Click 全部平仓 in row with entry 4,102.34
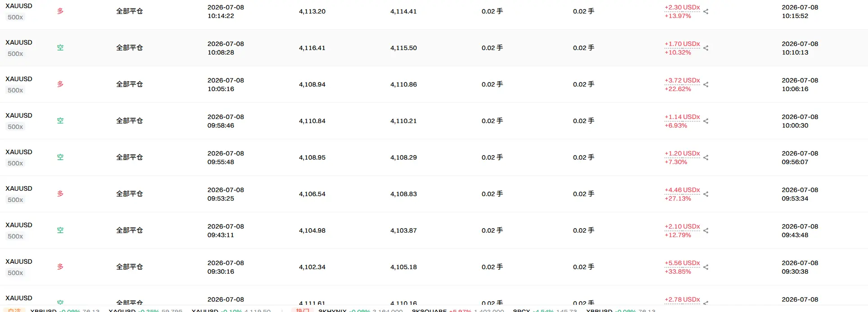 [x=130, y=267]
